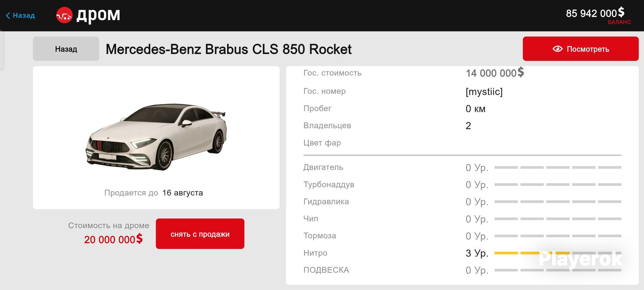Image resolution: width=644 pixels, height=290 pixels.
Task: Click the 20 000 000$ drom price
Action: (x=113, y=239)
